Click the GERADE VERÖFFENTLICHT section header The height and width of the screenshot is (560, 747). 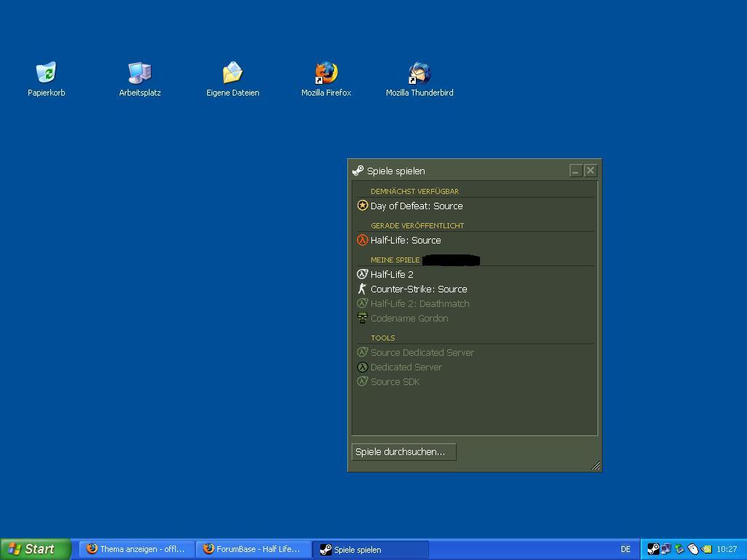[417, 226]
